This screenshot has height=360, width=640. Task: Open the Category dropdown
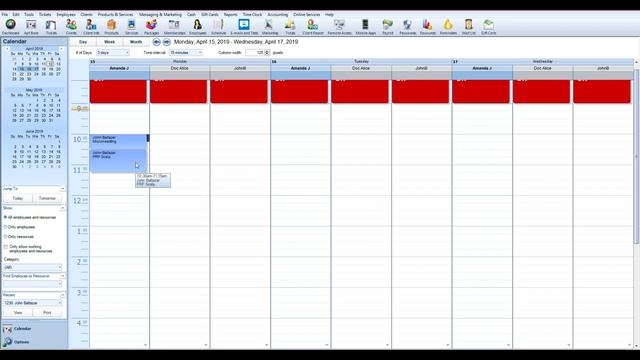tap(33, 267)
